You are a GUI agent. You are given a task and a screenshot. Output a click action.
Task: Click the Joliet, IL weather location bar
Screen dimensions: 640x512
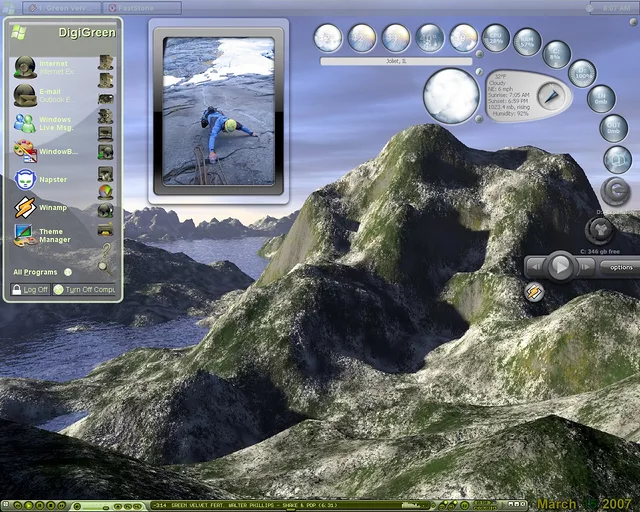(396, 61)
